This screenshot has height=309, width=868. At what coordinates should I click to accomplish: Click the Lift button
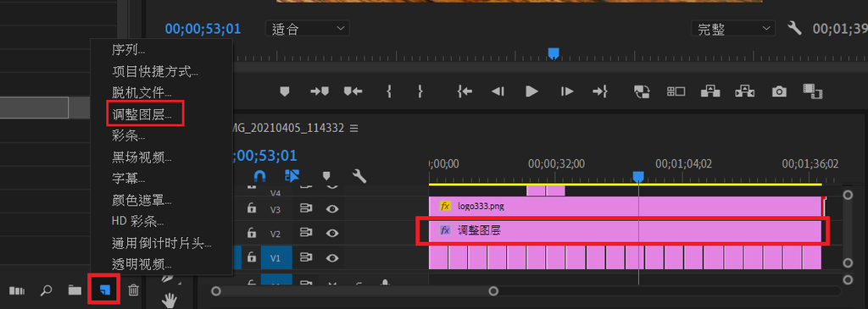[710, 91]
